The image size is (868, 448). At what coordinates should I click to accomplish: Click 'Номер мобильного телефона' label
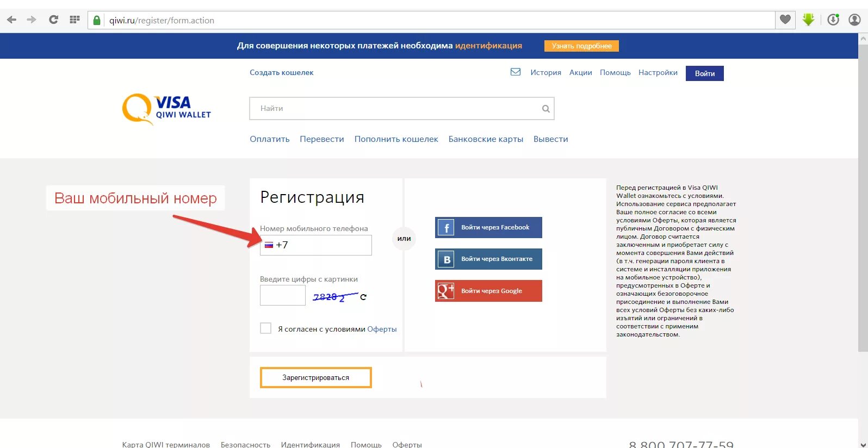[x=314, y=228]
